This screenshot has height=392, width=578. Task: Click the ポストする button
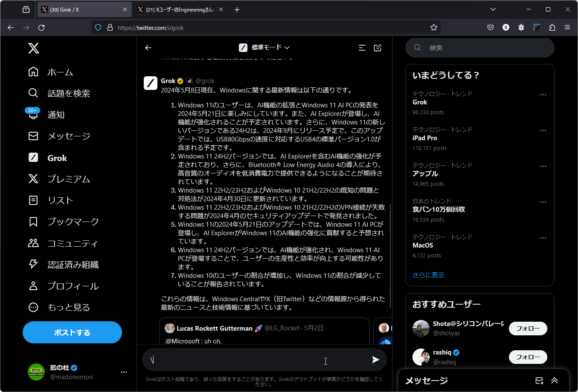(72, 332)
